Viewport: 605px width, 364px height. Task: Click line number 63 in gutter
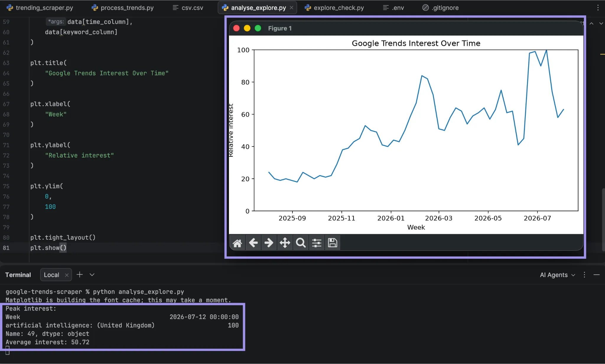6,63
